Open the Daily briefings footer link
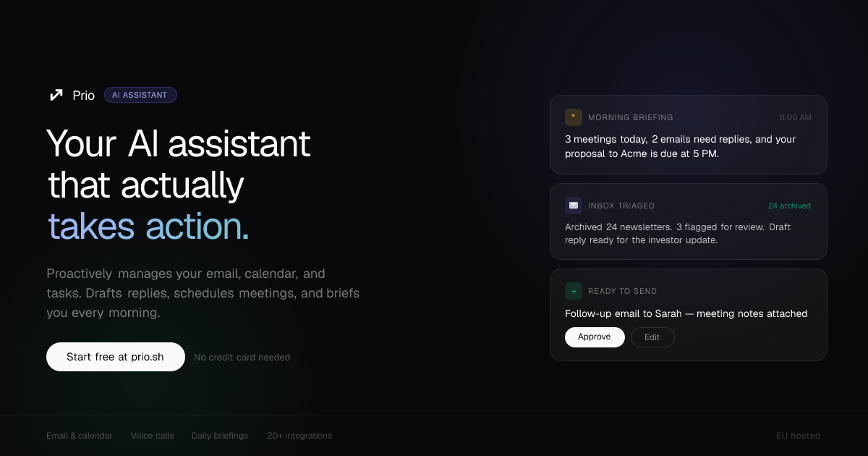 pos(220,435)
